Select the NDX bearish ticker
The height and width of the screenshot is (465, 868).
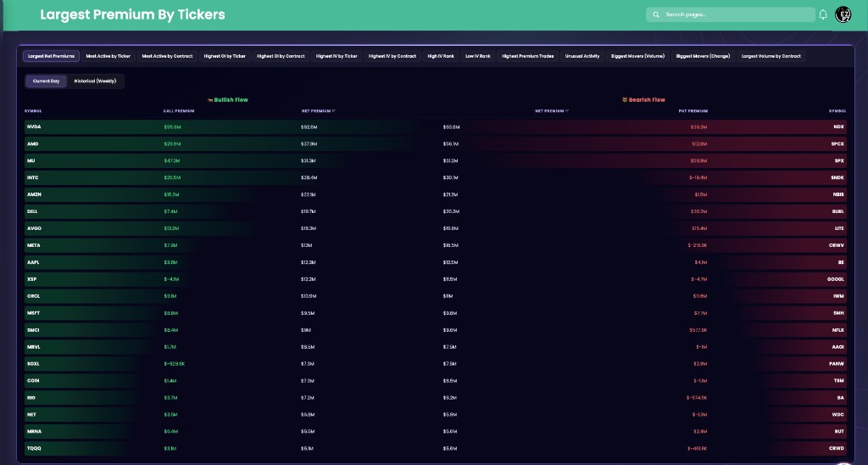(x=838, y=127)
